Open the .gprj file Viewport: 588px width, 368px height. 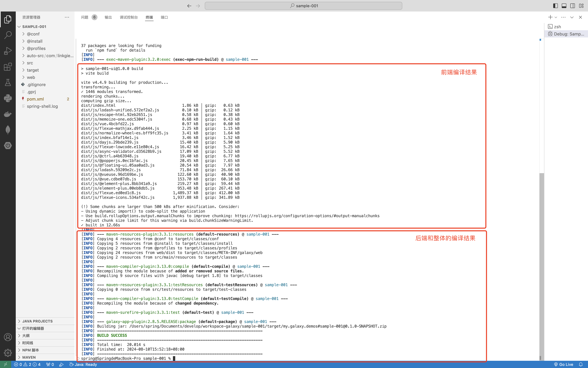(x=45, y=92)
